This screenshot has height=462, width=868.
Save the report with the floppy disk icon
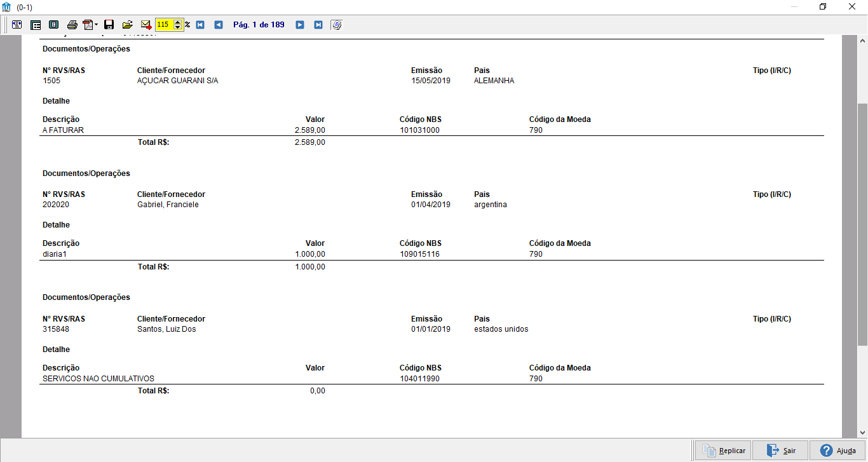click(x=109, y=25)
